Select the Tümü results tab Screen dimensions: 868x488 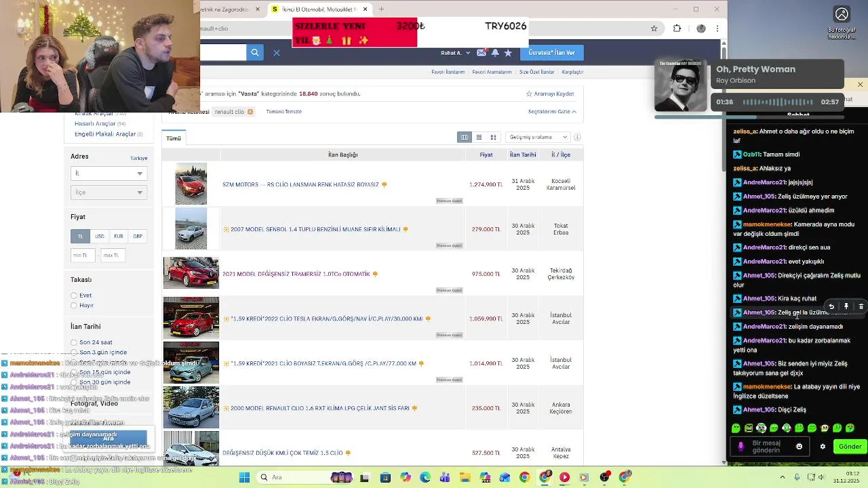174,138
